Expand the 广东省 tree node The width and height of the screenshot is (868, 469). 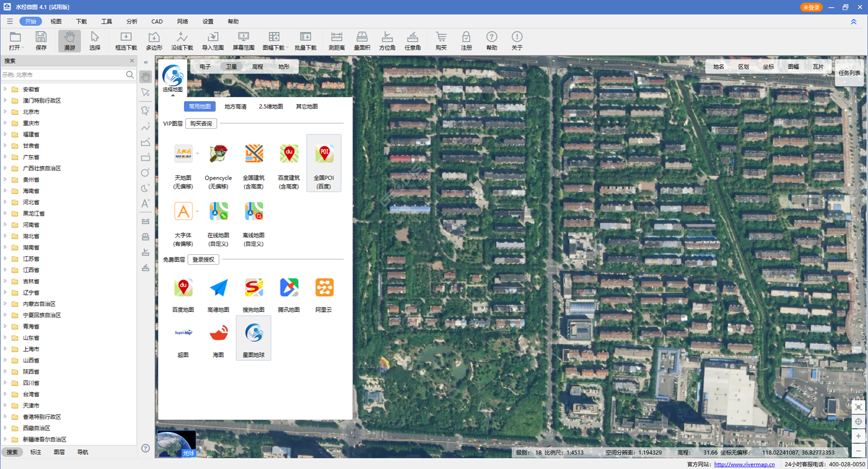(5, 157)
